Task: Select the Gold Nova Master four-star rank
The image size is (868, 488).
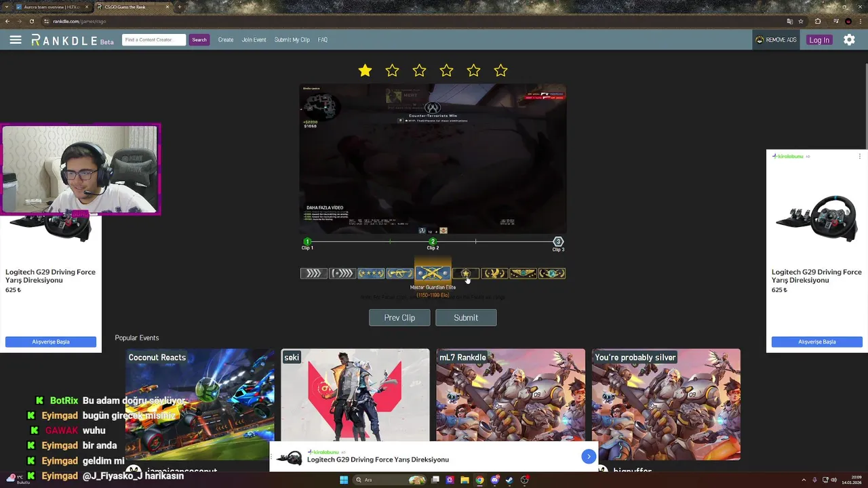Action: [371, 274]
